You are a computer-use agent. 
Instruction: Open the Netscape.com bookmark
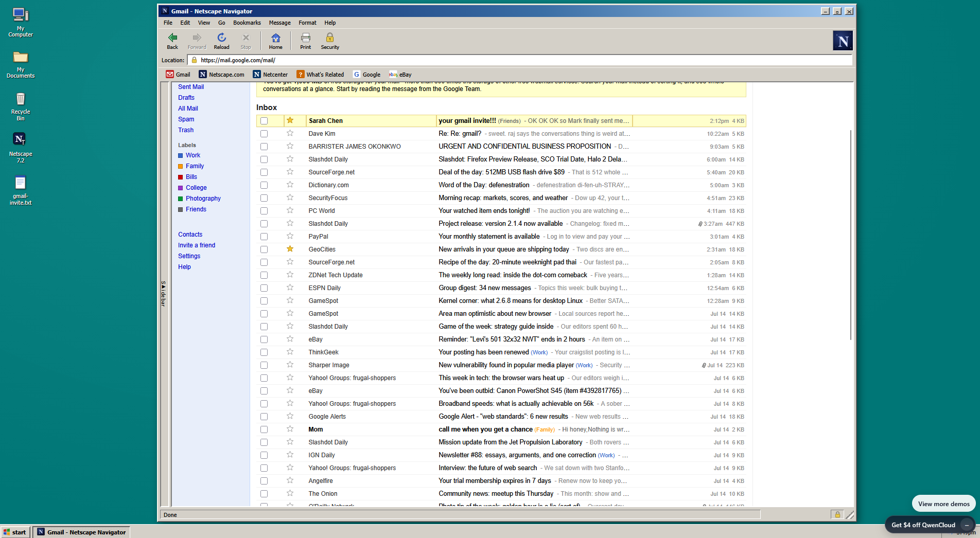(x=222, y=75)
